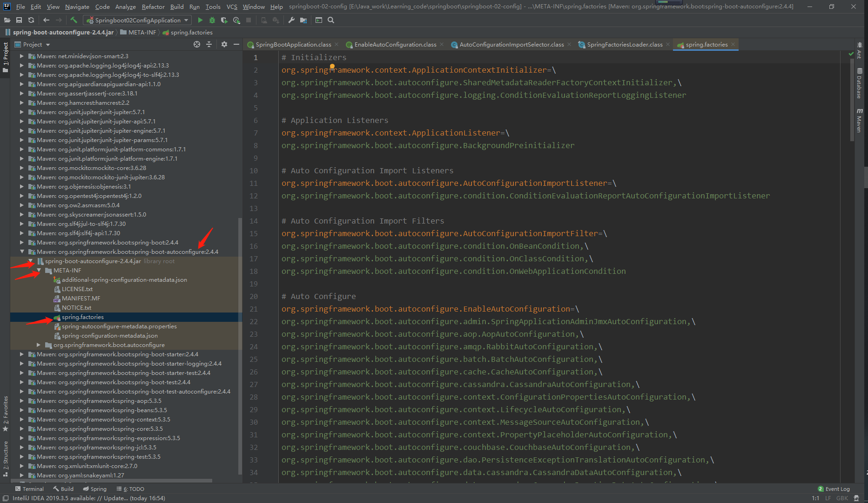The image size is (868, 503).
Task: Expand Maven: org.springframework.boot:spring-boot:2.4.4
Action: pos(22,242)
